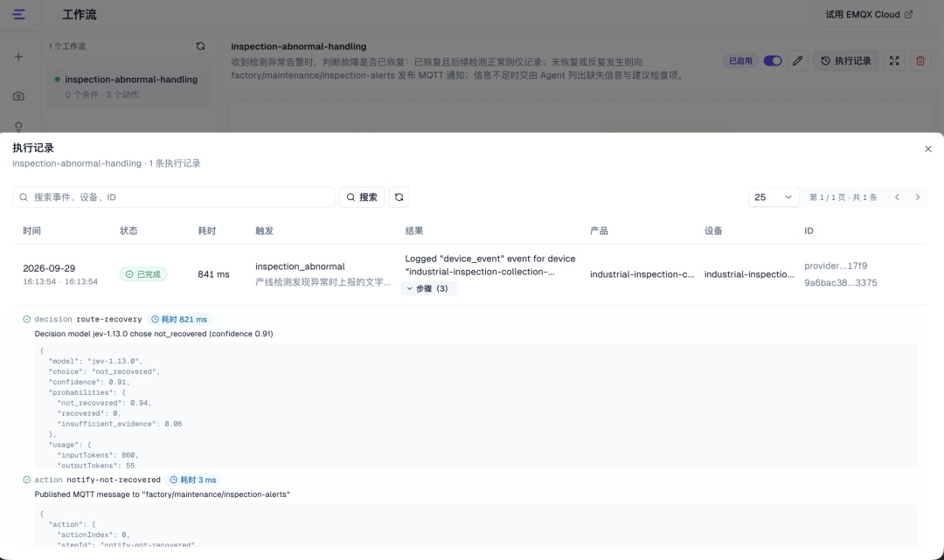The width and height of the screenshot is (944, 560).
Task: Open the page size dropdown showing 25
Action: 774,197
